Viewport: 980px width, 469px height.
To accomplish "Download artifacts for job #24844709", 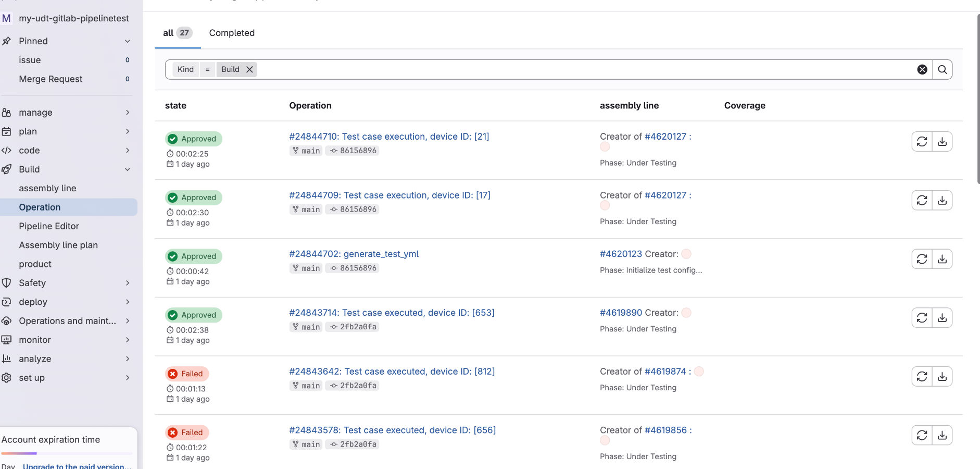I will [942, 201].
